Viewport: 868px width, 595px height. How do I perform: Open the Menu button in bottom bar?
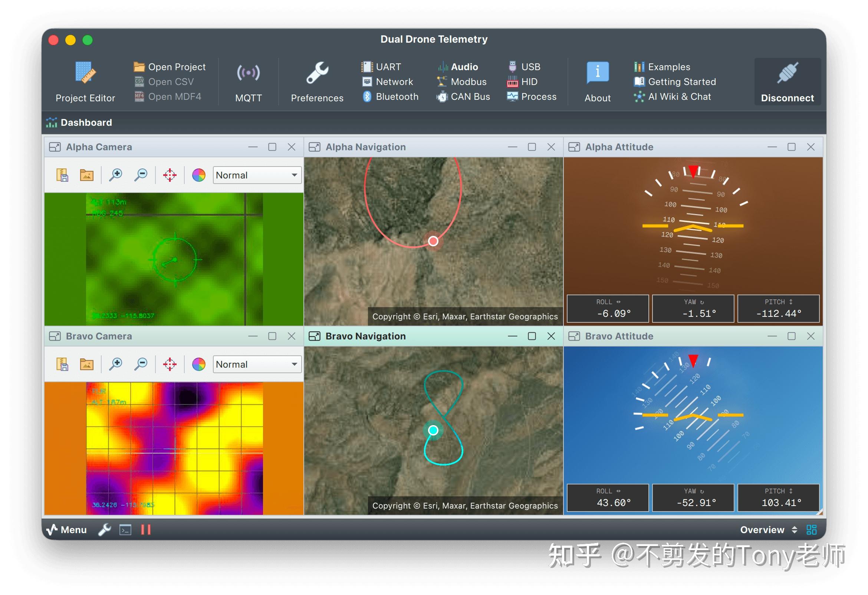pos(66,530)
